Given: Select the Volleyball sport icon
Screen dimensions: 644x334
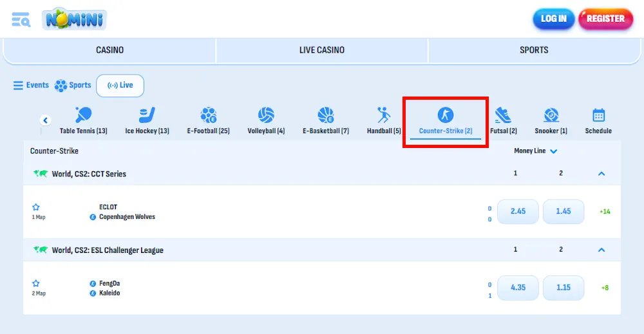Looking at the screenshot, I should pos(266,116).
